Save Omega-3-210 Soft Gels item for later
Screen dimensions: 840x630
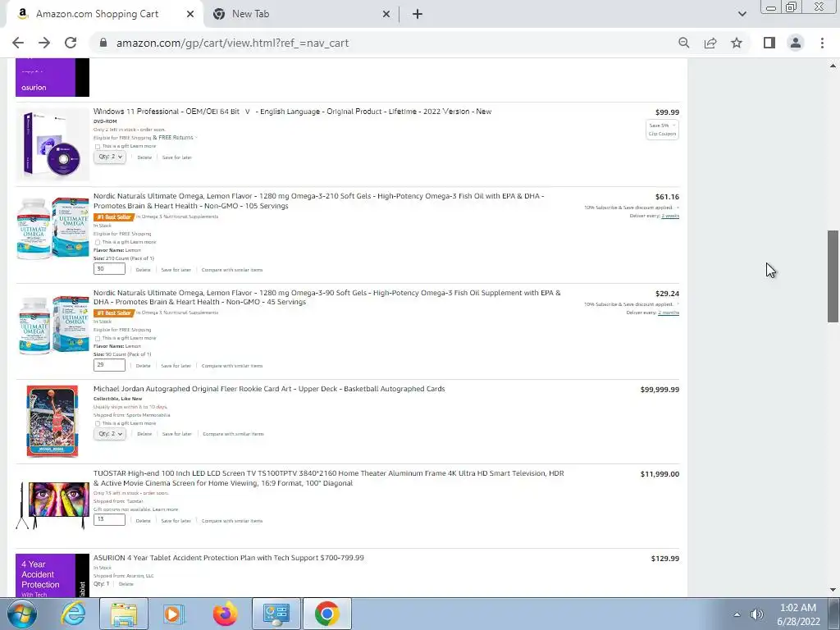(176, 270)
